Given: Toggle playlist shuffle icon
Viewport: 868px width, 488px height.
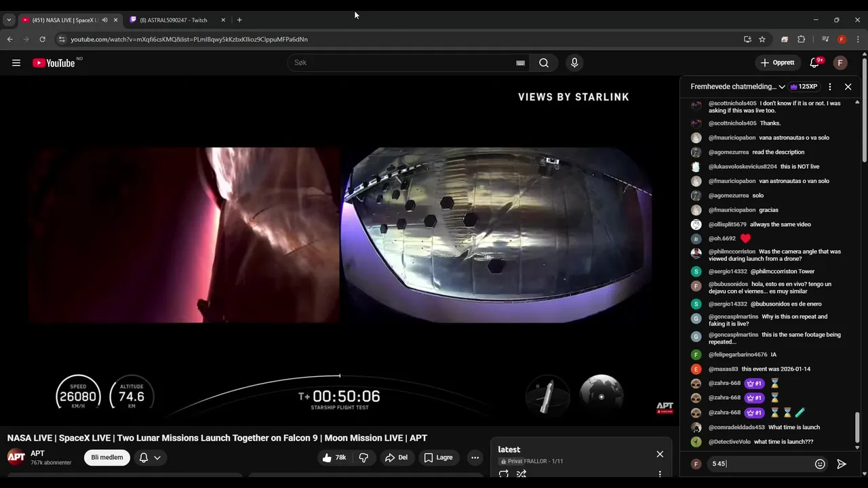Looking at the screenshot, I should pos(521,474).
